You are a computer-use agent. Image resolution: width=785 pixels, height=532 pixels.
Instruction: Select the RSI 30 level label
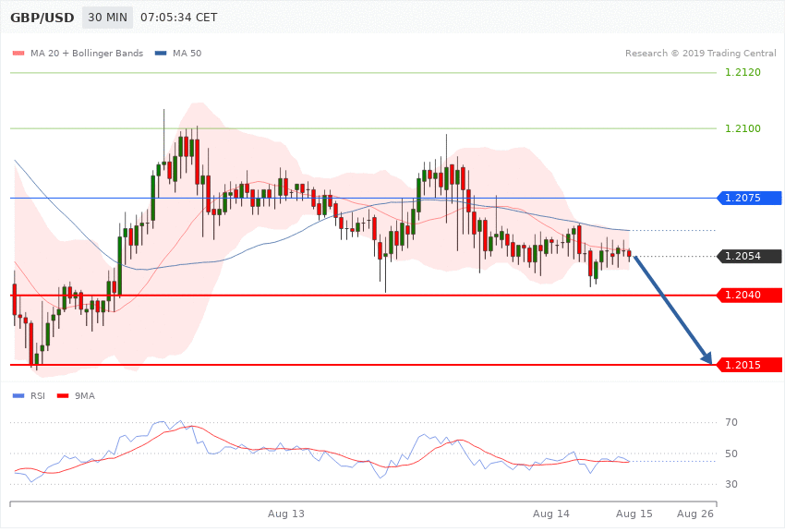tap(731, 484)
